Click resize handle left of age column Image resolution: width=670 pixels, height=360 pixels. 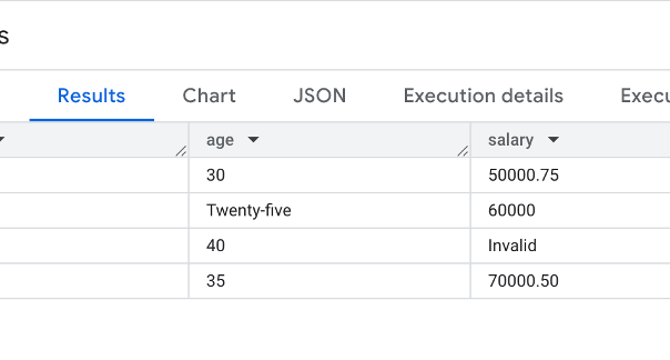pyautogui.click(x=181, y=151)
